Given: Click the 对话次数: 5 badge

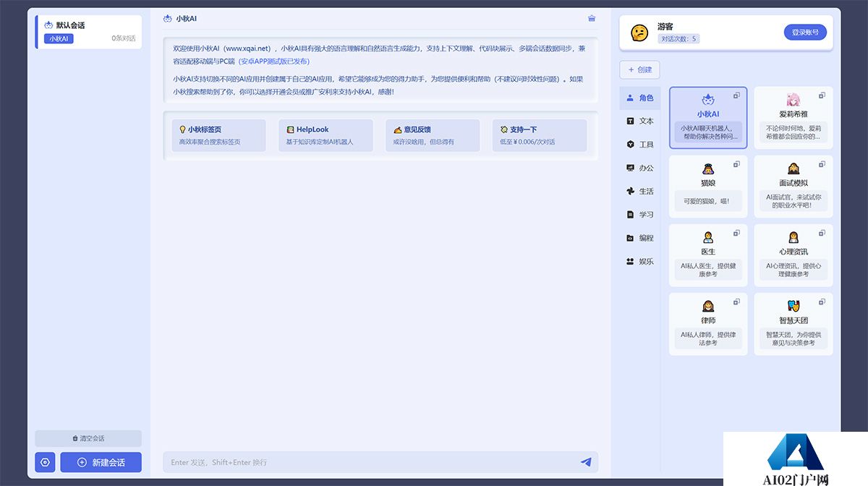Looking at the screenshot, I should click(x=678, y=39).
